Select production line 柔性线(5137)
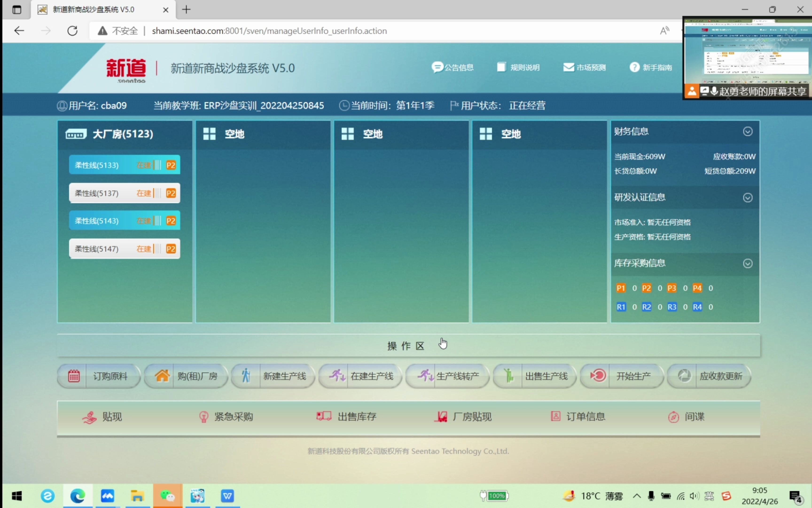 (x=125, y=193)
